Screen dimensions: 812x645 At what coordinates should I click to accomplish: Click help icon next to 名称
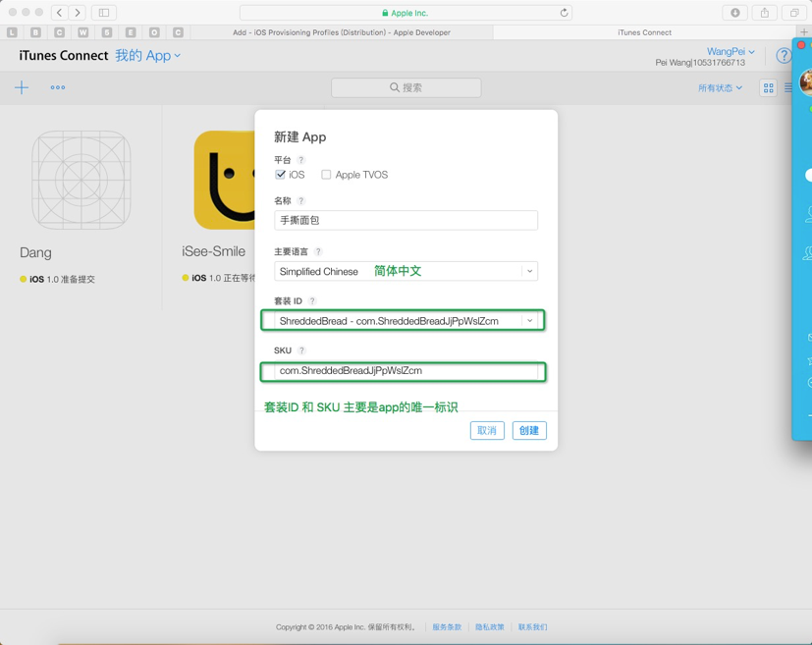(x=300, y=201)
